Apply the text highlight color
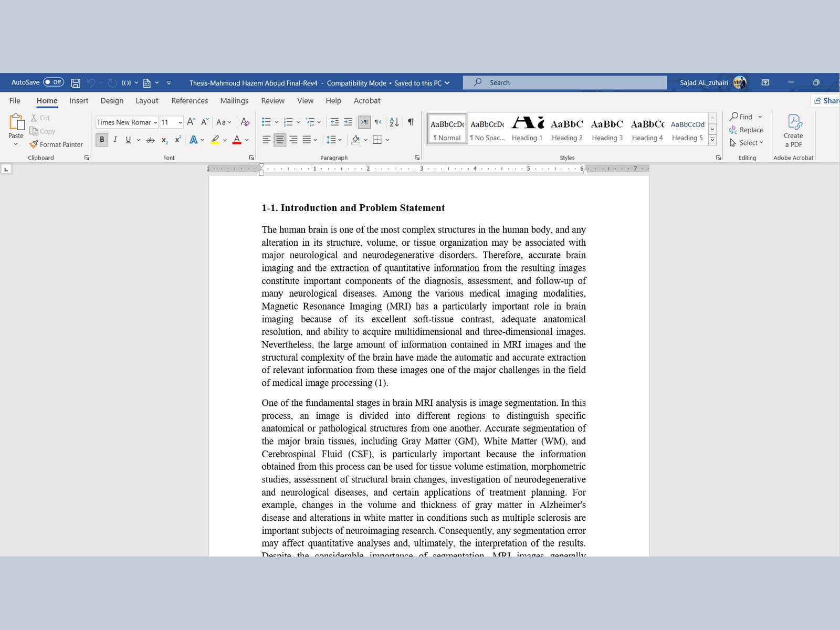 click(x=215, y=140)
